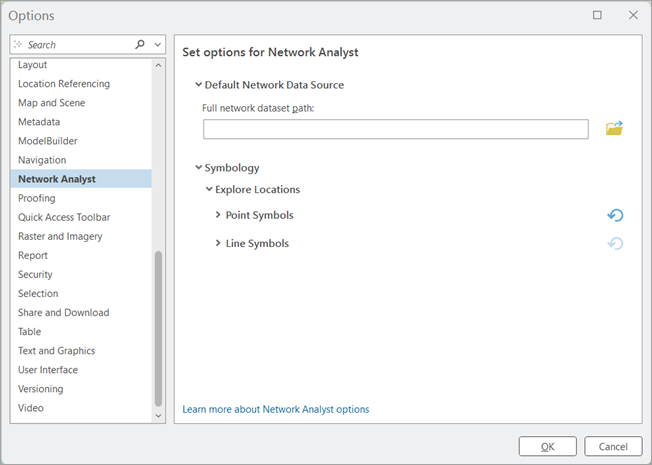652x465 pixels.
Task: Open Security options
Action: click(35, 275)
